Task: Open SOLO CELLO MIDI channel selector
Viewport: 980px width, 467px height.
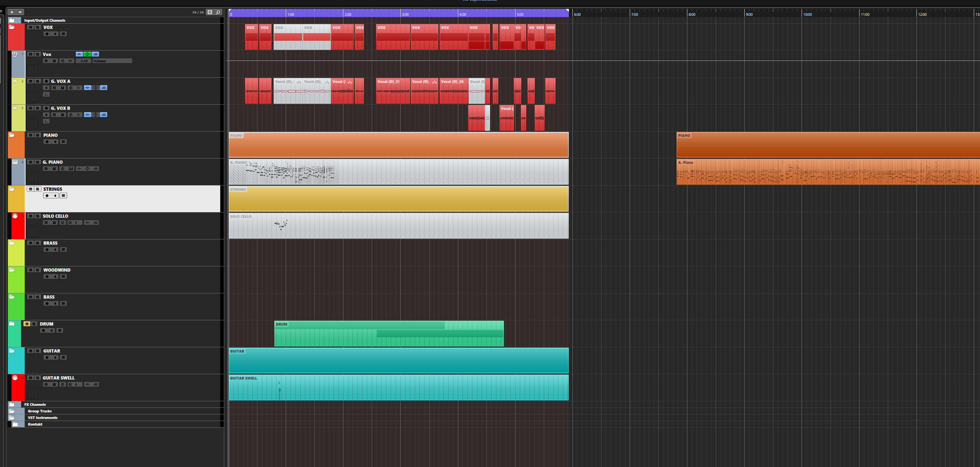Action: (75, 223)
